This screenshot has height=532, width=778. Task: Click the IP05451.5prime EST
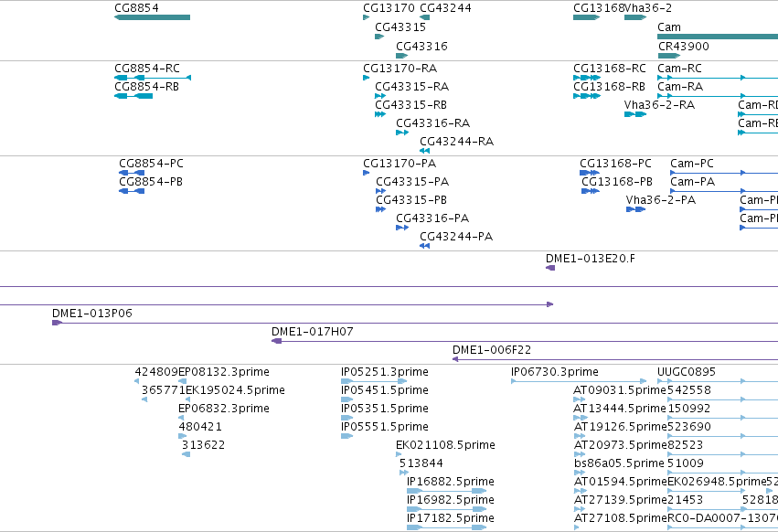[x=346, y=399]
